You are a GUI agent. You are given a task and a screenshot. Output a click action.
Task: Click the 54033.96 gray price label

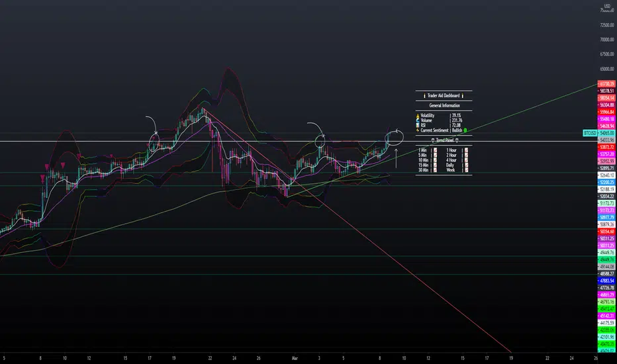[x=606, y=140]
